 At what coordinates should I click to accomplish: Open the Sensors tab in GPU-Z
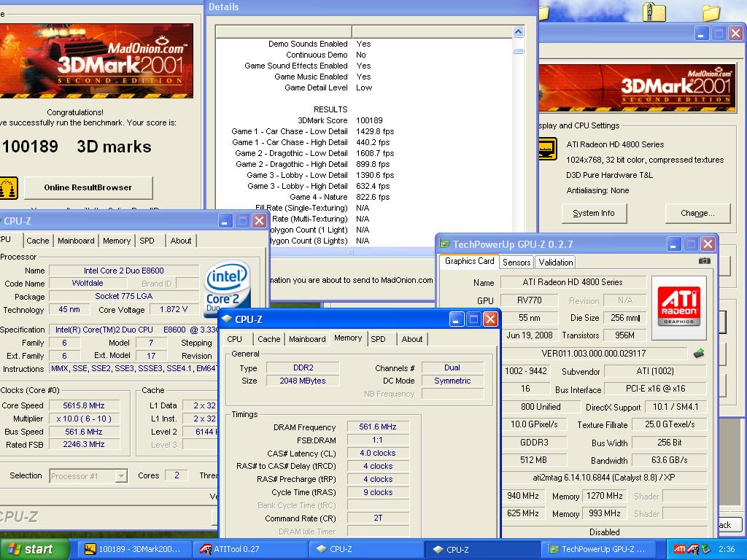pyautogui.click(x=516, y=262)
